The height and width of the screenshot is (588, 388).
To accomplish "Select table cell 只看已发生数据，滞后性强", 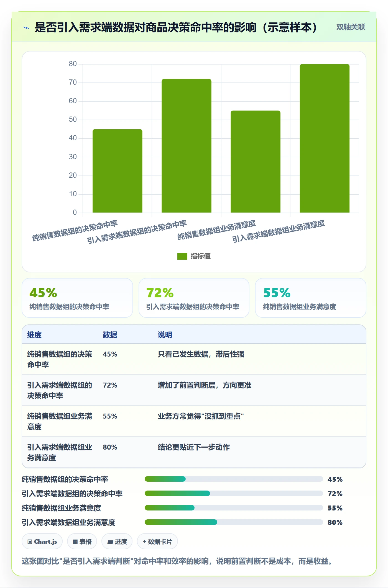I will [x=201, y=354].
